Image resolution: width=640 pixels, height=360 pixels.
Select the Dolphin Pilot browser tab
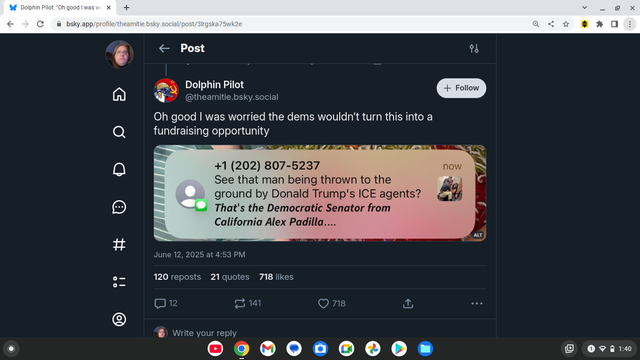coord(60,8)
